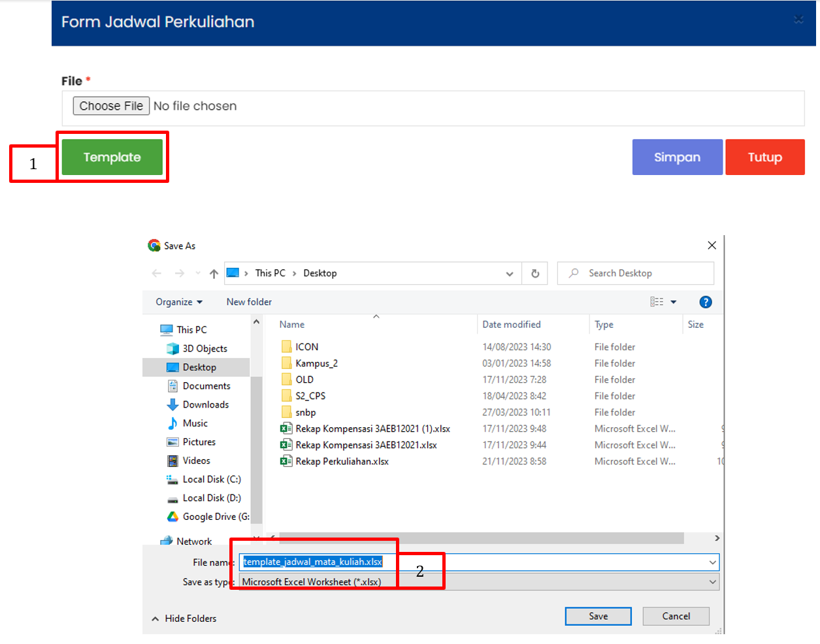The height and width of the screenshot is (644, 820).
Task: Click date 14/08/2023 14:30 of ICON row
Action: click(x=517, y=347)
